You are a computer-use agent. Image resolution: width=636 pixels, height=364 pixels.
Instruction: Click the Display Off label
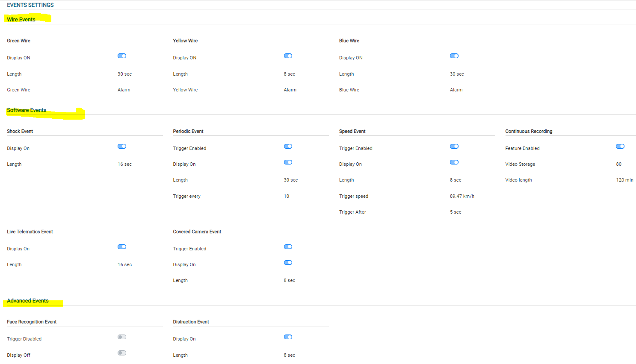[19, 355]
